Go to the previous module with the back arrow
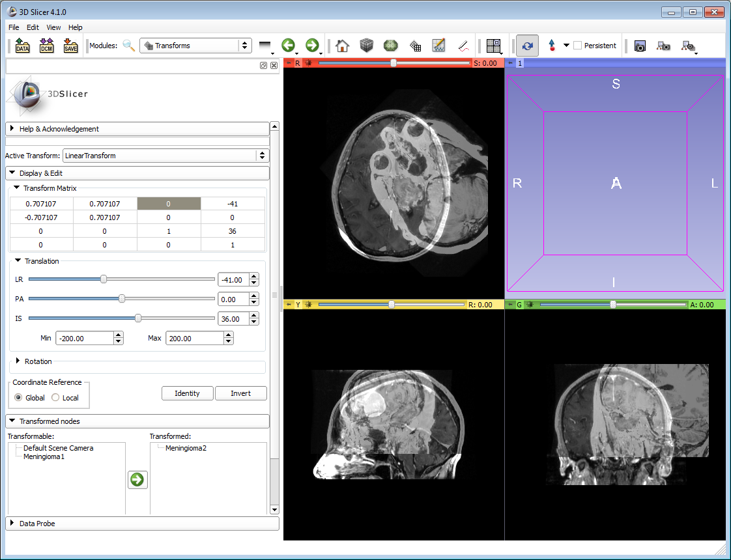The width and height of the screenshot is (731, 560). click(288, 46)
